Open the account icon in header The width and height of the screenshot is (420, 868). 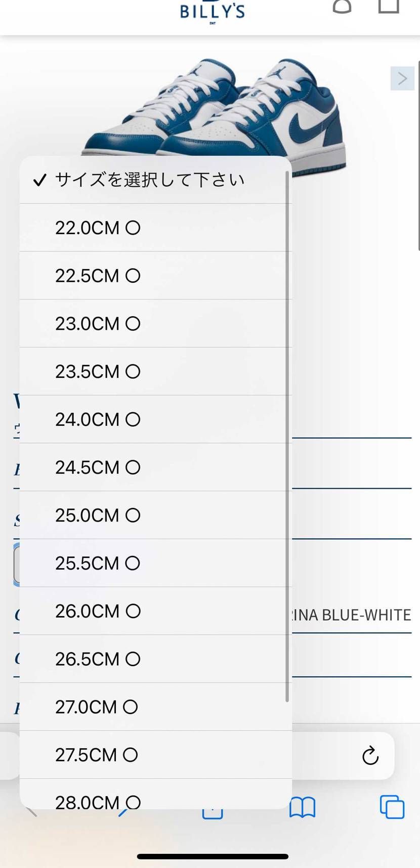coord(342,6)
